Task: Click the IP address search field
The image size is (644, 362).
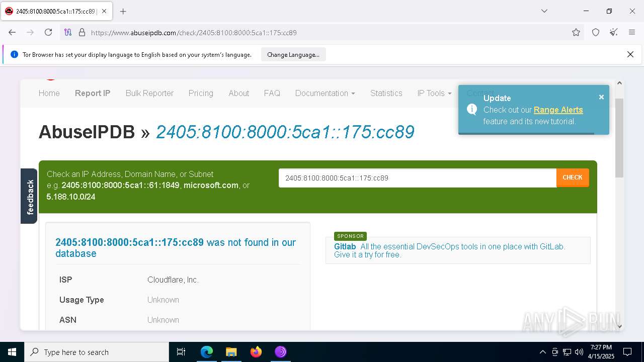Action: tap(418, 177)
